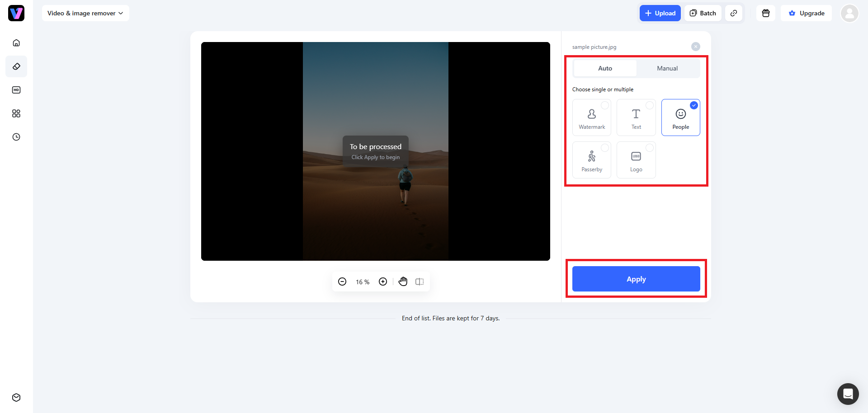Deselect the People removal option
868x413 pixels.
(x=681, y=117)
